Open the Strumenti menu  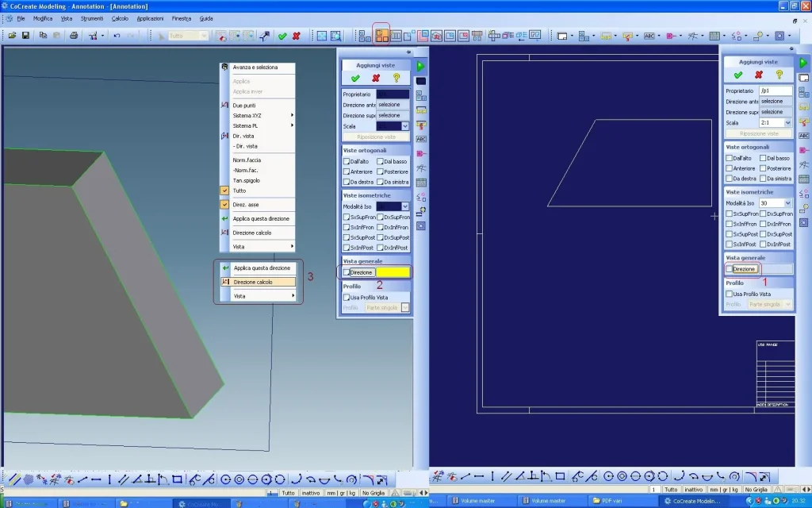92,19
